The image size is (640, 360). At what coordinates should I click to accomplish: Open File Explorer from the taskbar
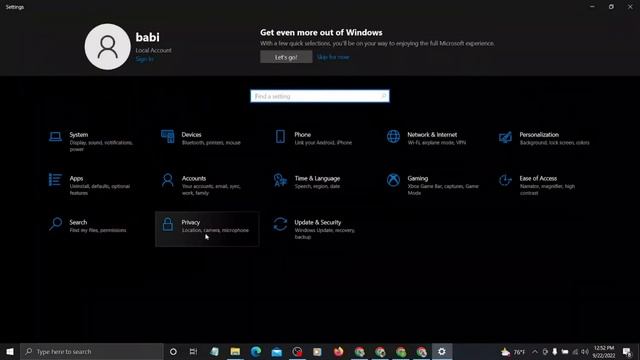[x=235, y=351]
